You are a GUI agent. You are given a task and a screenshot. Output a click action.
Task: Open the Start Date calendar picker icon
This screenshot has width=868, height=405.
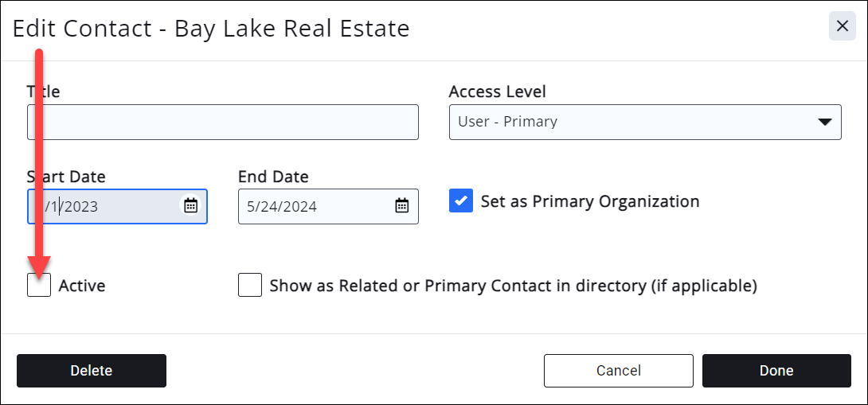(x=191, y=206)
